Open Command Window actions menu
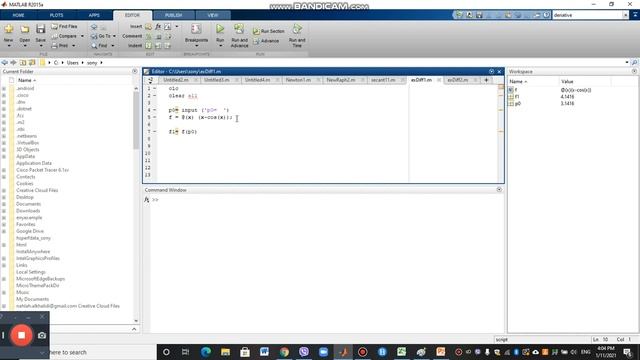 (x=499, y=190)
